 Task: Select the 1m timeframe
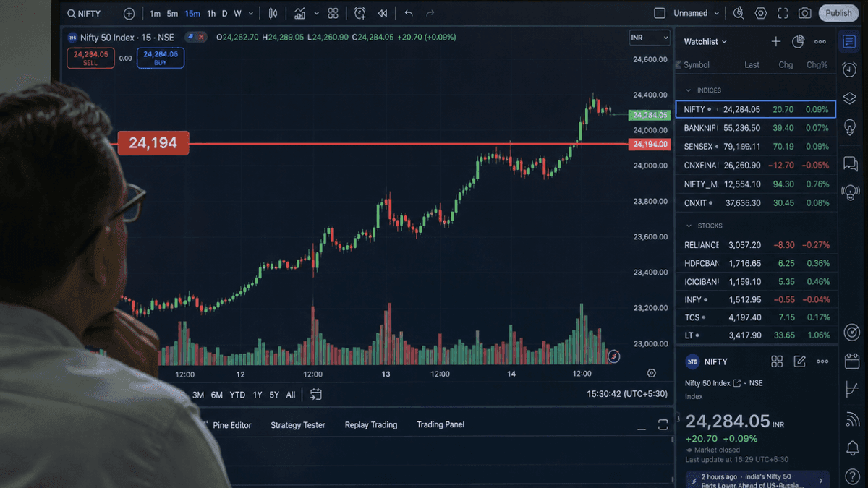tap(155, 14)
